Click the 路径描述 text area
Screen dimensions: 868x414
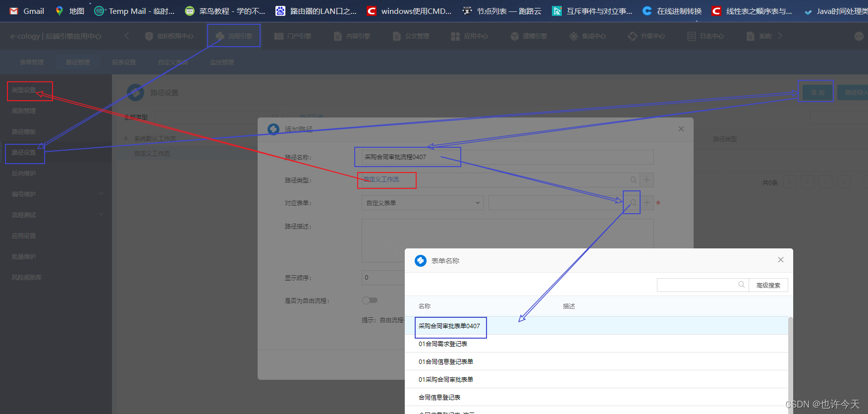[x=508, y=240]
